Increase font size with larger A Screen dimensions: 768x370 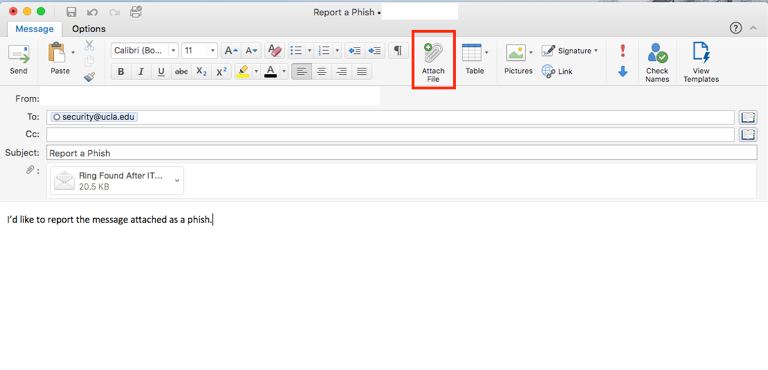(x=231, y=50)
